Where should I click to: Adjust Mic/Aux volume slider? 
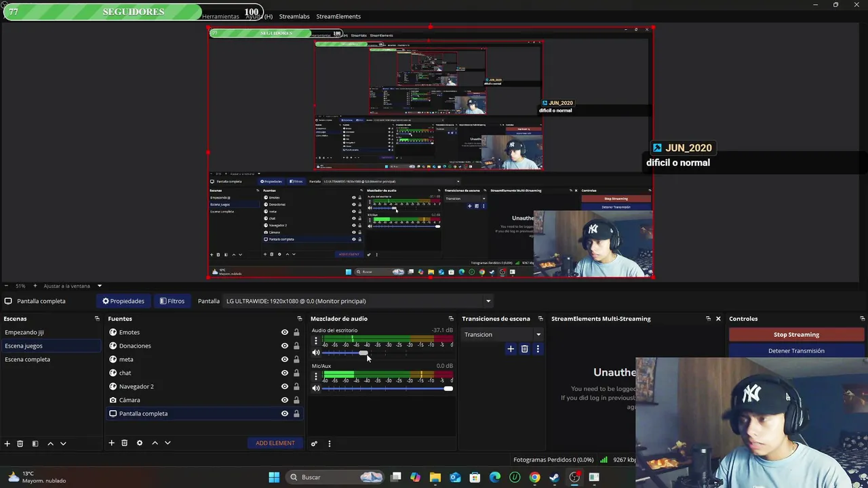(x=448, y=388)
